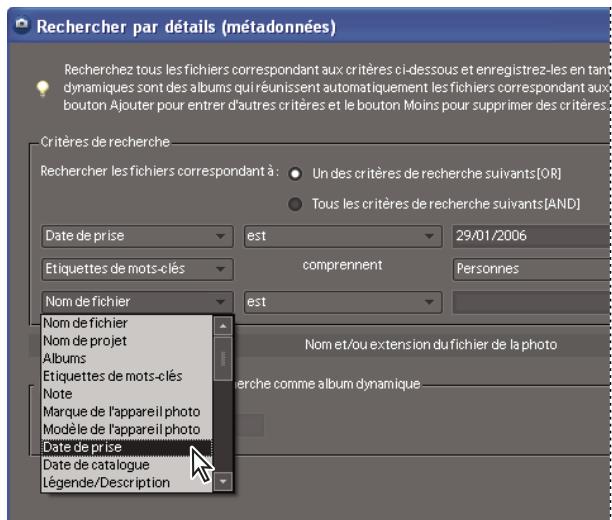Click the light bulb tip icon
Screen dimensions: 612x520
(43, 88)
